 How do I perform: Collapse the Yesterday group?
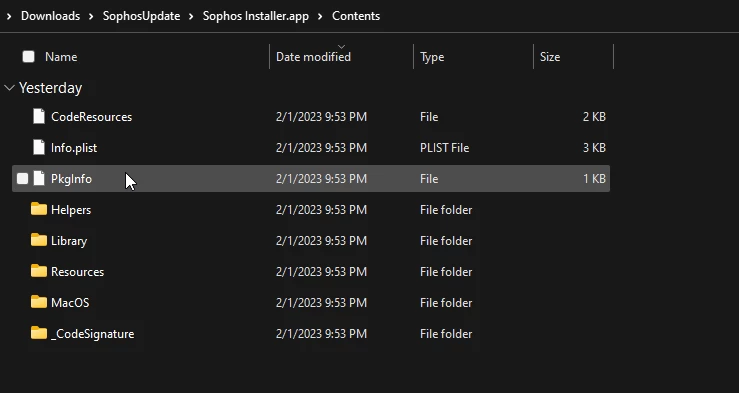tap(9, 88)
